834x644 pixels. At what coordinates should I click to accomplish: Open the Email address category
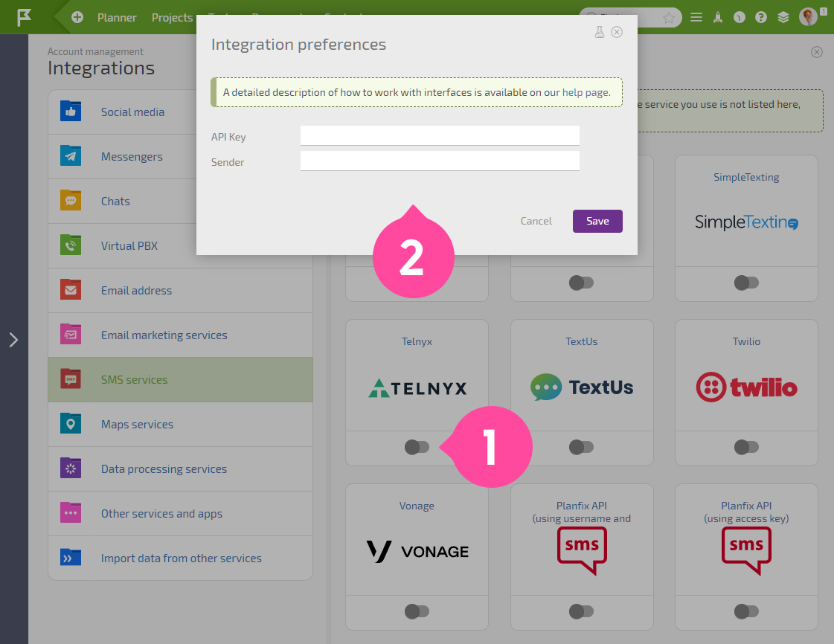point(180,290)
